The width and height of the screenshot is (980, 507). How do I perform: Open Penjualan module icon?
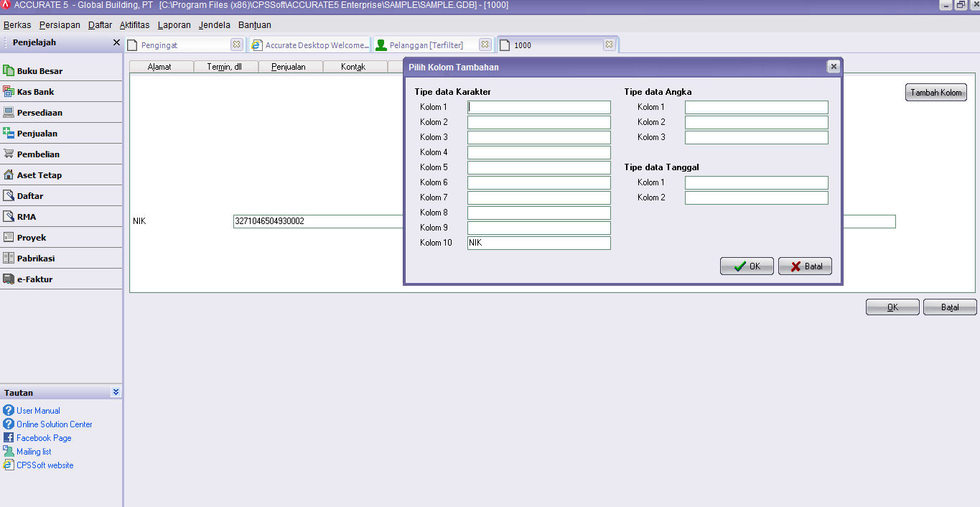pos(9,133)
